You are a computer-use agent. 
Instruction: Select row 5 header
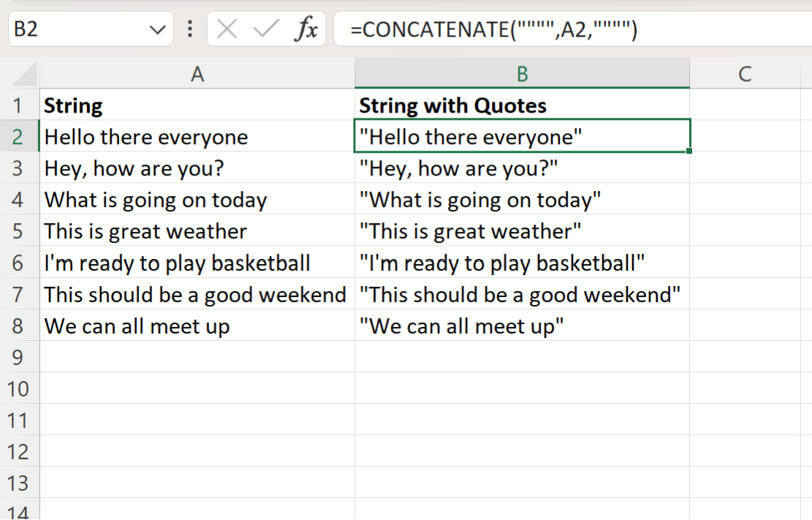coord(20,231)
